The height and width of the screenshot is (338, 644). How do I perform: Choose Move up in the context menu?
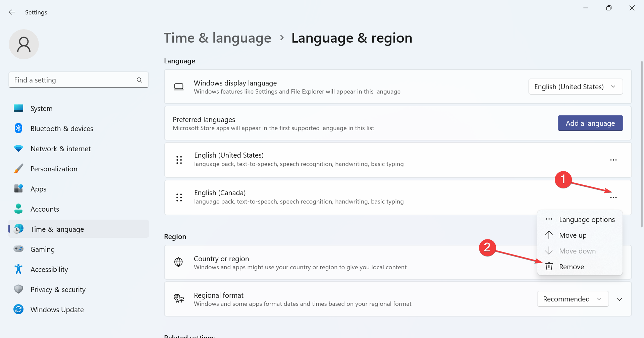coord(580,235)
